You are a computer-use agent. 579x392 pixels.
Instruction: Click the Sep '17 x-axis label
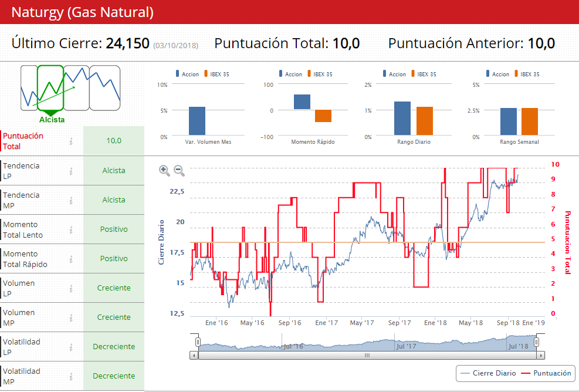[x=399, y=323]
